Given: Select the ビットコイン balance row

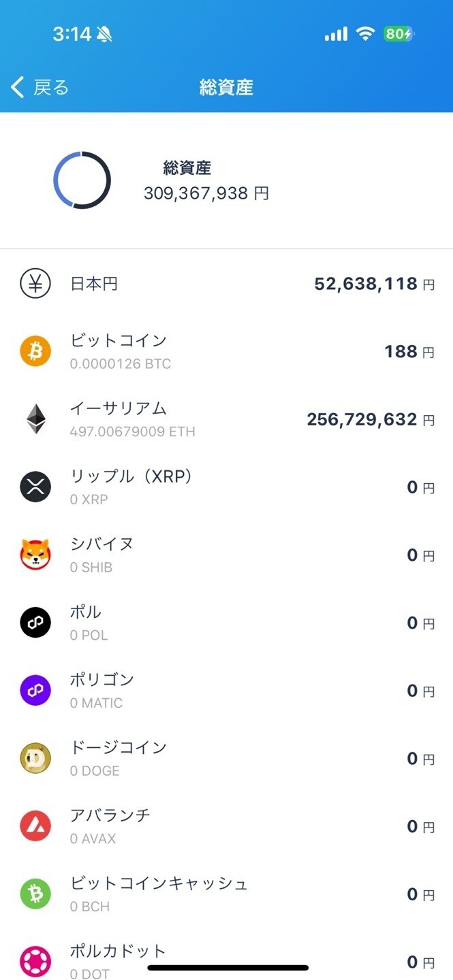Looking at the screenshot, I should tap(226, 351).
